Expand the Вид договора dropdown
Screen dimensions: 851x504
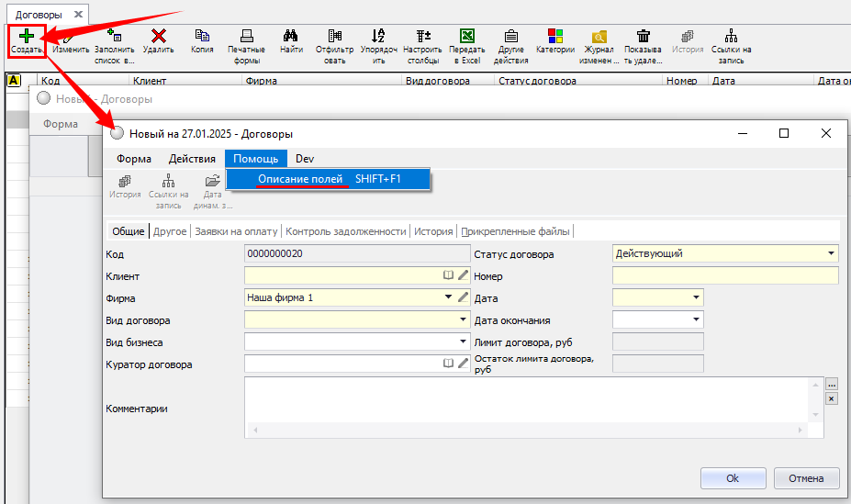(463, 320)
